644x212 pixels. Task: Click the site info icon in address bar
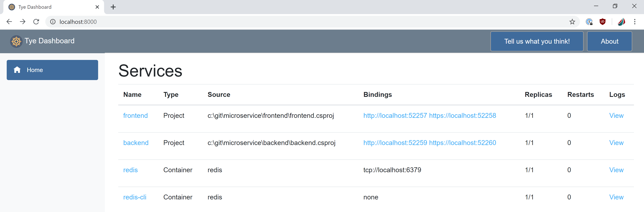(53, 22)
